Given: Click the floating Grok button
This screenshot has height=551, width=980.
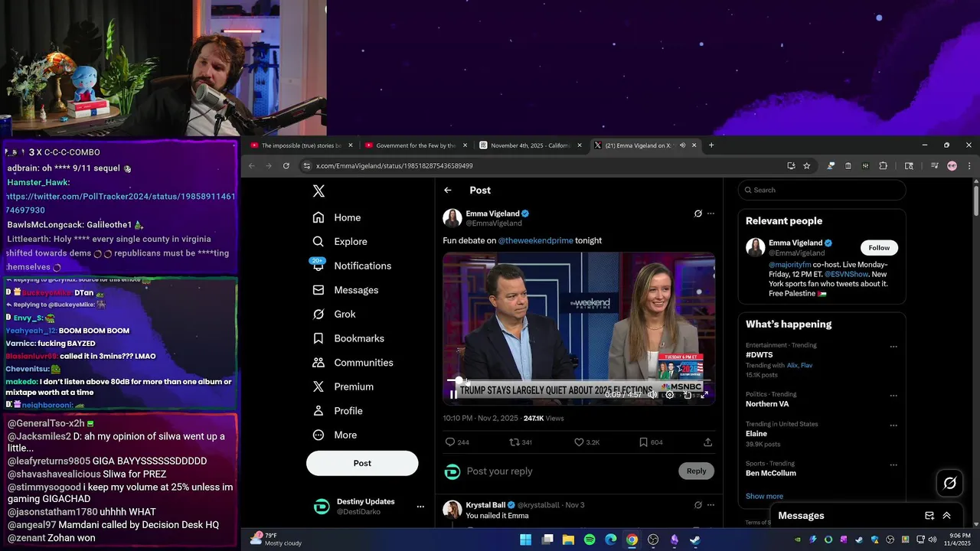Looking at the screenshot, I should (x=950, y=483).
